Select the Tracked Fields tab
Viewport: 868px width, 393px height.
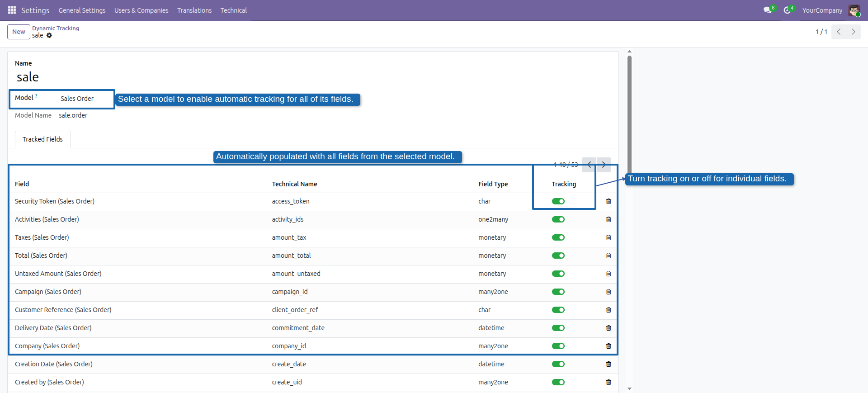(42, 139)
